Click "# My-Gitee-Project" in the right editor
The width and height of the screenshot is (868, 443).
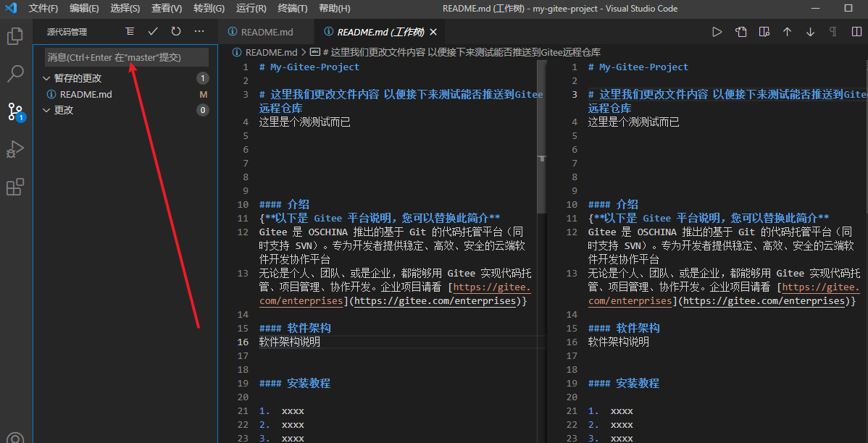(x=638, y=67)
